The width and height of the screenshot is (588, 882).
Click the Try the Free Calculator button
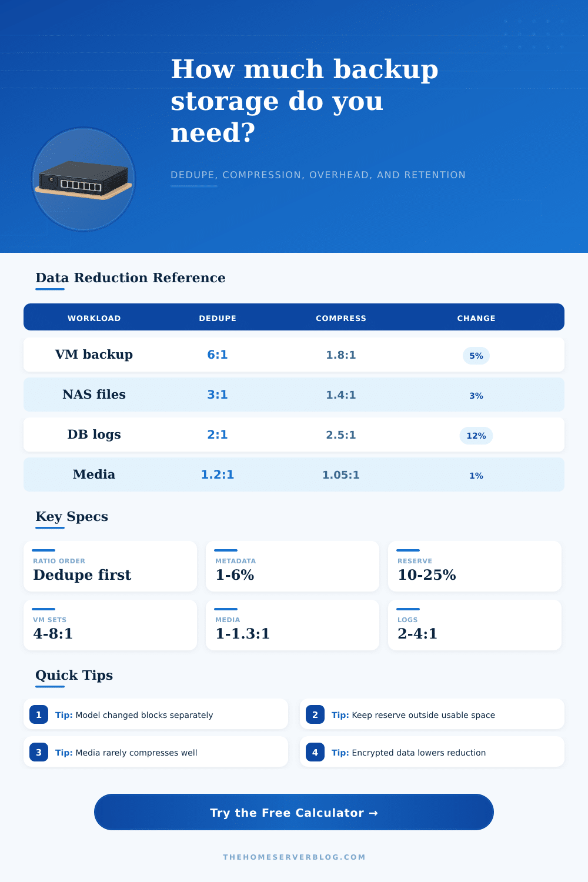(x=294, y=812)
